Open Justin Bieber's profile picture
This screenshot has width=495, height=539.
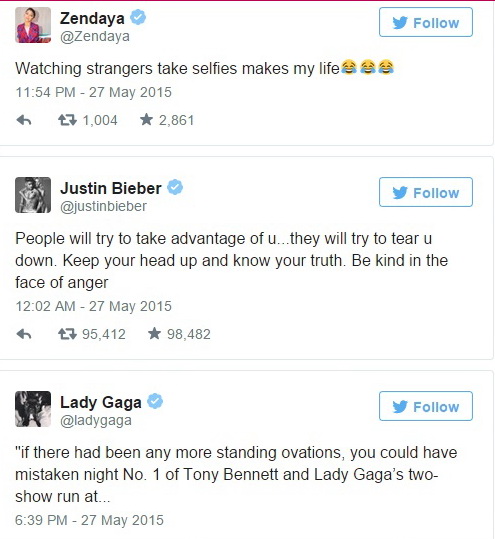[x=33, y=195]
